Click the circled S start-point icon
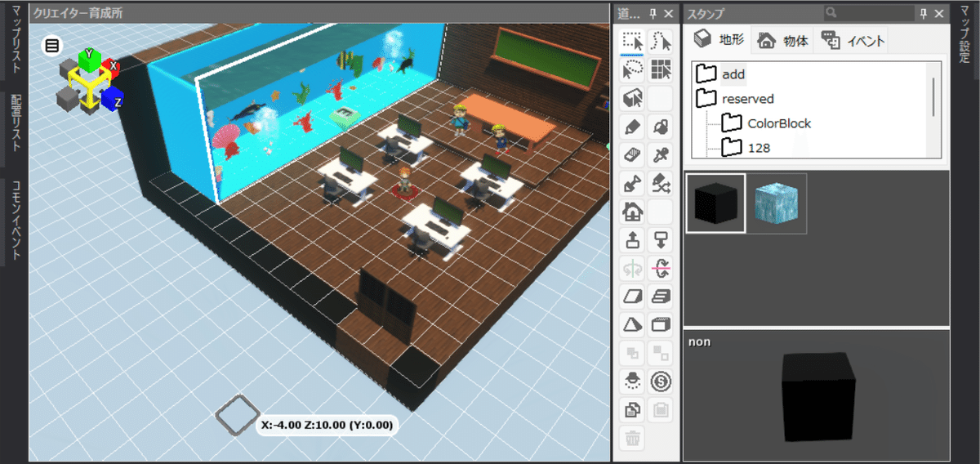 coord(661,381)
